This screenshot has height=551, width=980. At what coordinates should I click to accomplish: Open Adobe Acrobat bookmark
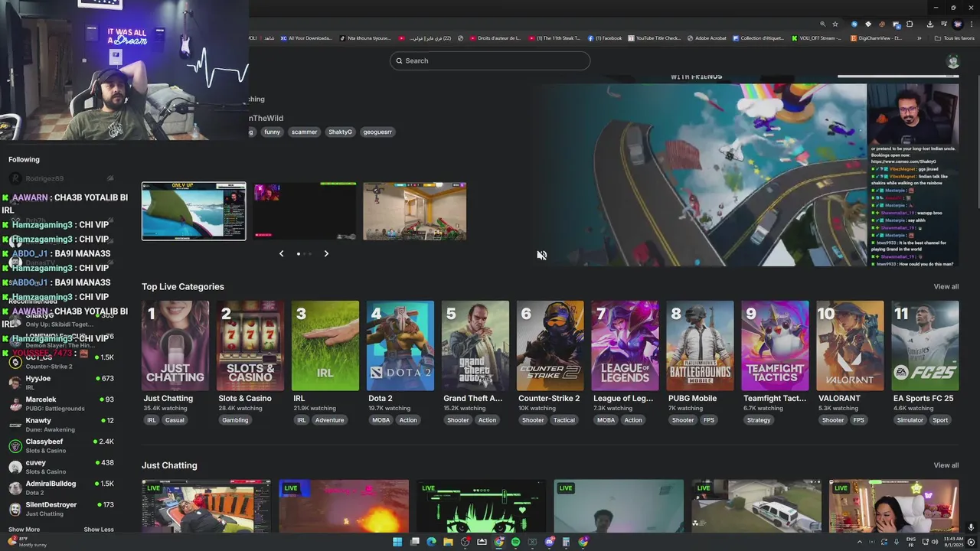(x=707, y=37)
